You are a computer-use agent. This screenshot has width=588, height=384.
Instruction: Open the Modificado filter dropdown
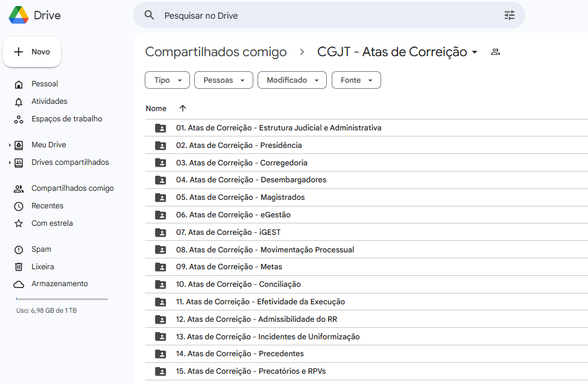coord(292,80)
